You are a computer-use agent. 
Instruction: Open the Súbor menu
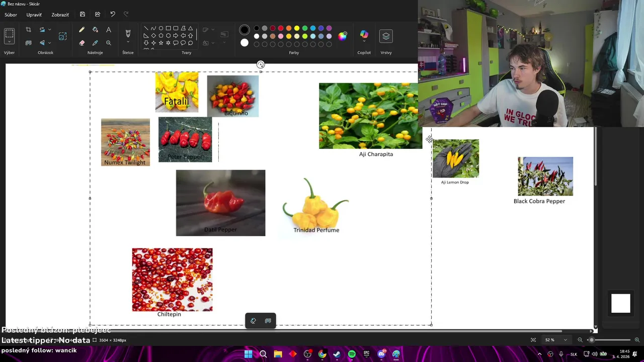pos(11,15)
